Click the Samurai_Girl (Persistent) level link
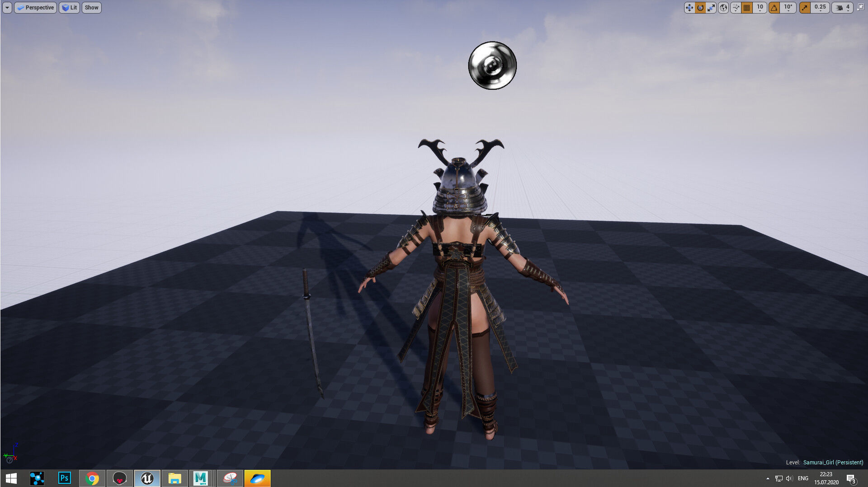 (x=833, y=462)
